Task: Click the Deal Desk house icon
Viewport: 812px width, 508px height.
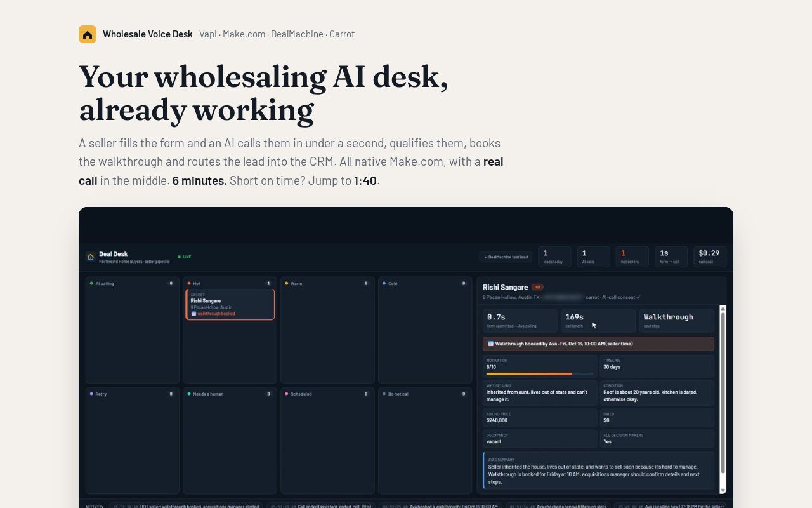Action: [x=91, y=257]
